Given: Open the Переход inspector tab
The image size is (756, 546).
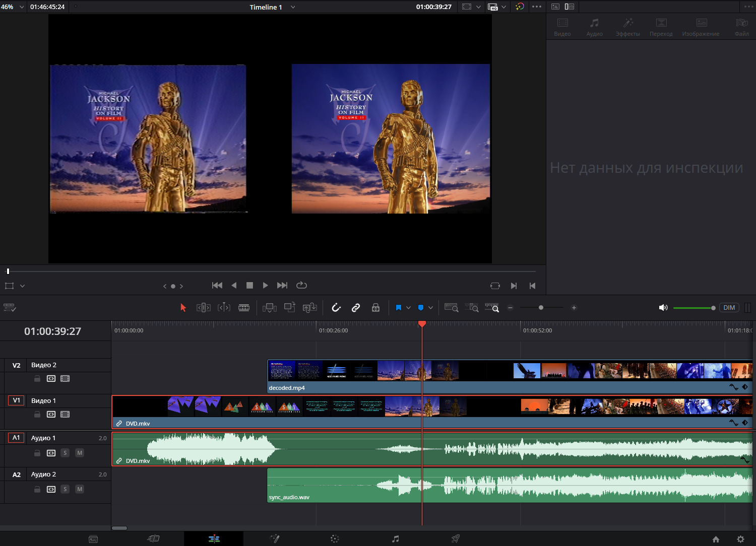Looking at the screenshot, I should click(661, 26).
